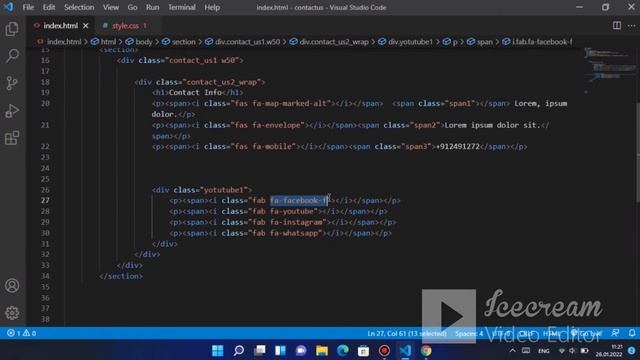Click the body breadcrumb item
The image size is (640, 360).
[144, 42]
